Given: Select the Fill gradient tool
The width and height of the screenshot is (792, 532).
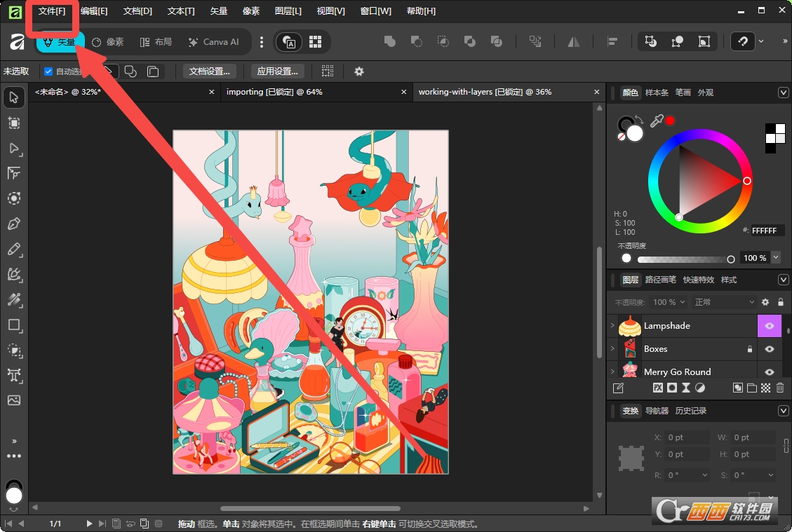Looking at the screenshot, I should [x=14, y=300].
